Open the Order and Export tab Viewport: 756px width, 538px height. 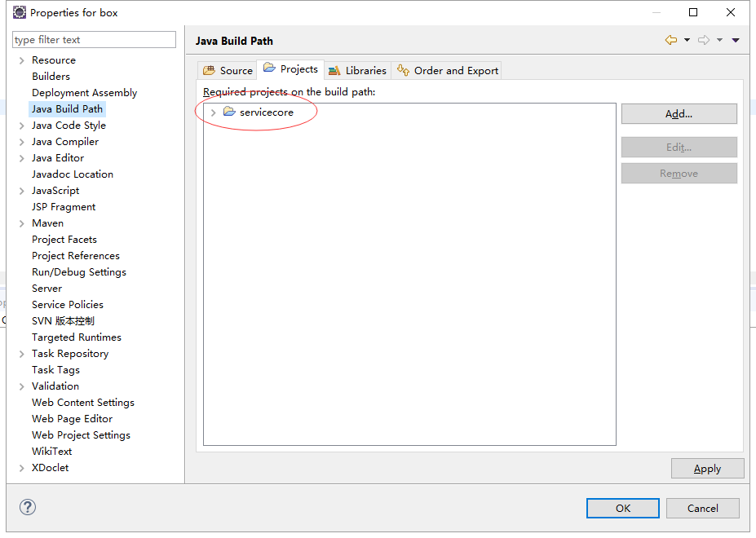pyautogui.click(x=447, y=70)
